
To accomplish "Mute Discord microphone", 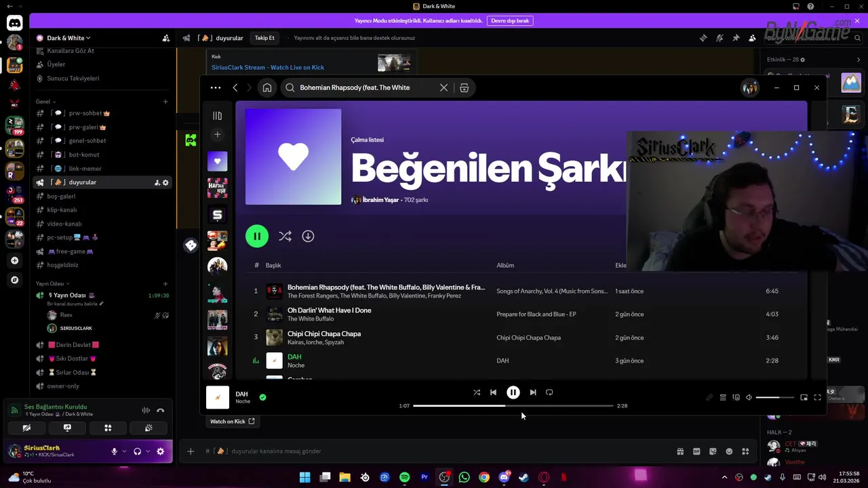I will click(x=114, y=451).
